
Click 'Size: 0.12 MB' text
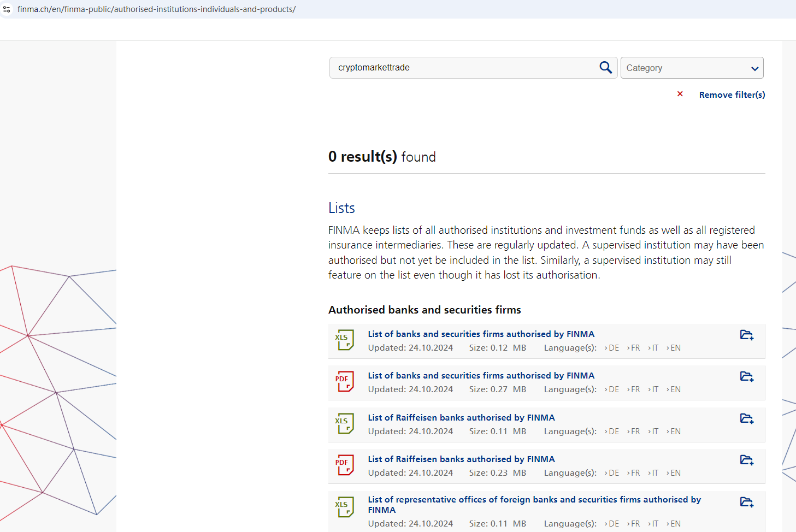(x=498, y=348)
